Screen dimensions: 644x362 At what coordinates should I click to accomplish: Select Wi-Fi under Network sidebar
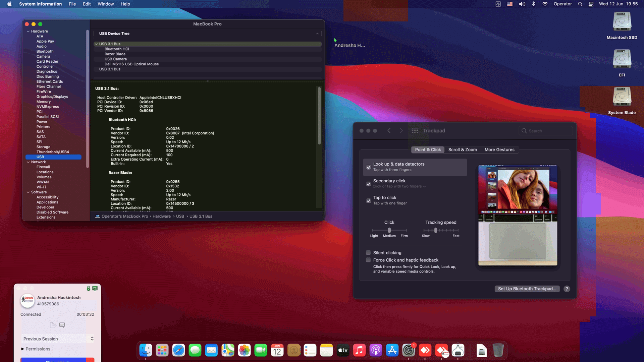(x=41, y=187)
